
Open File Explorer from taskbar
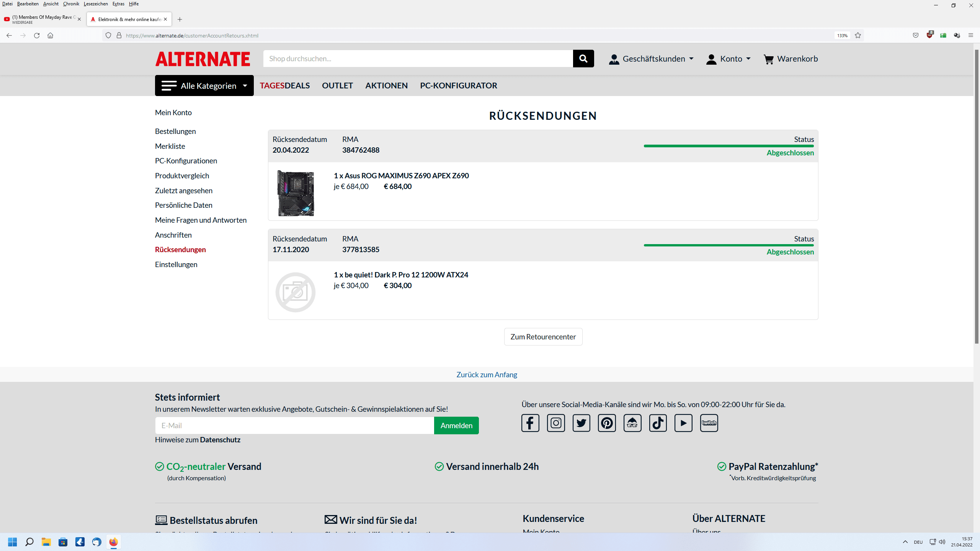[x=46, y=542]
